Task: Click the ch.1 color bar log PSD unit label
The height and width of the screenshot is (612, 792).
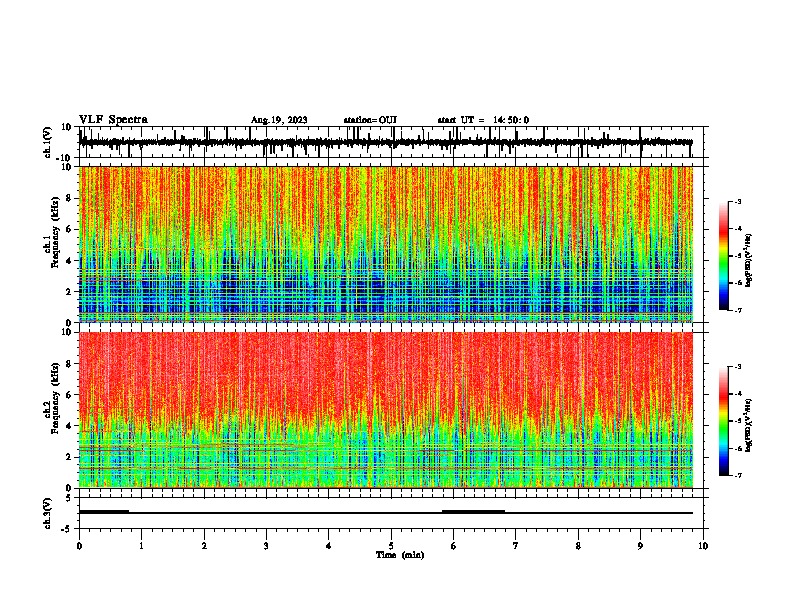Action: [749, 260]
